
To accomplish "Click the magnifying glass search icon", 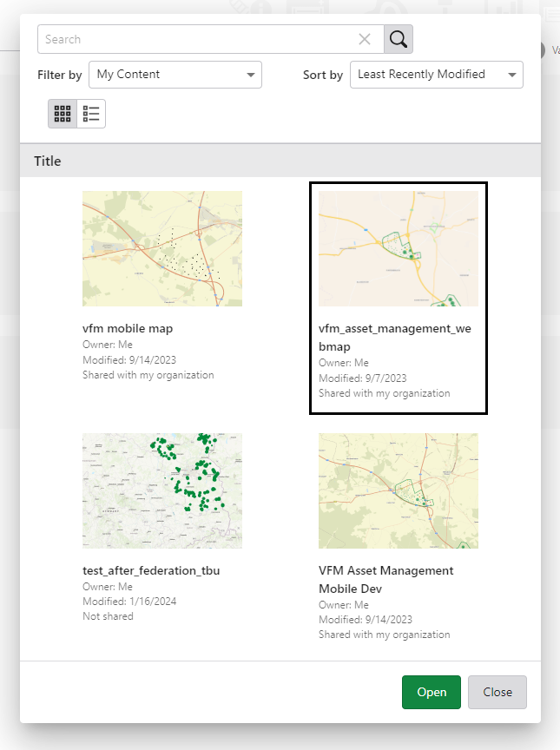I will pos(399,39).
